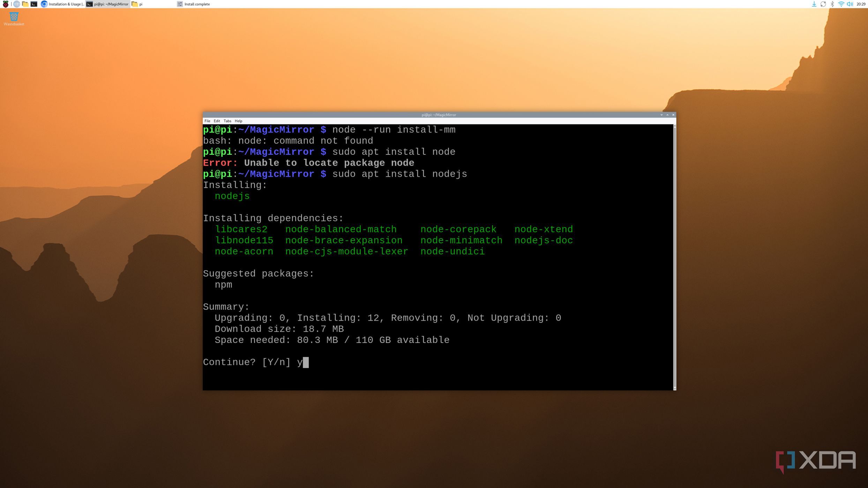Viewport: 868px width, 488px height.
Task: Open the terminal File menu
Action: click(x=207, y=121)
